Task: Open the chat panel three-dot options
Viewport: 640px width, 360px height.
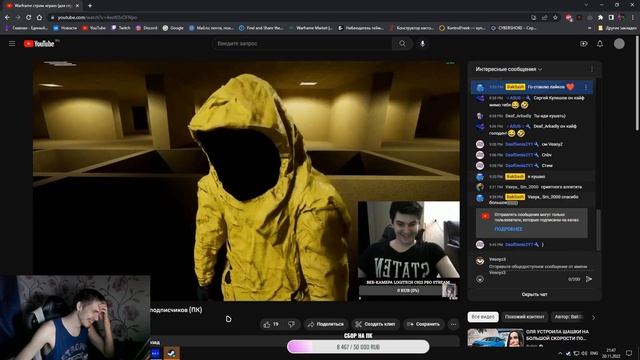Action: pos(592,69)
